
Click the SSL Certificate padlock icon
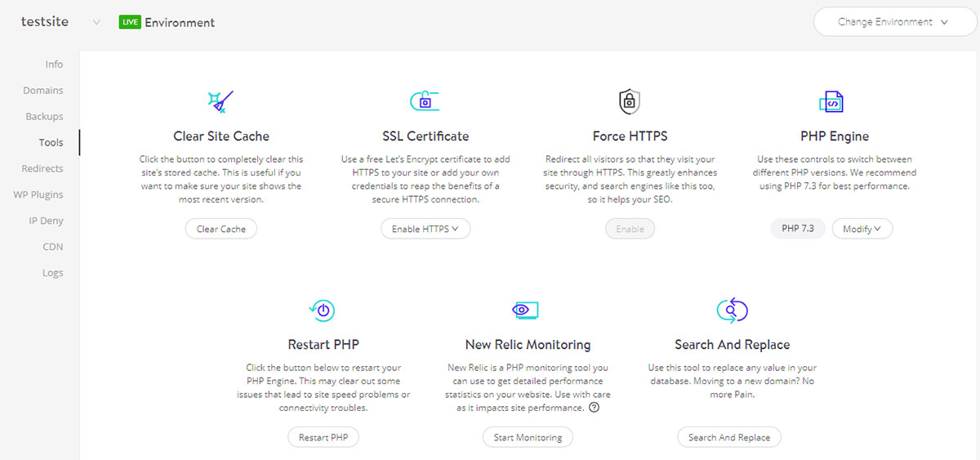[425, 101]
